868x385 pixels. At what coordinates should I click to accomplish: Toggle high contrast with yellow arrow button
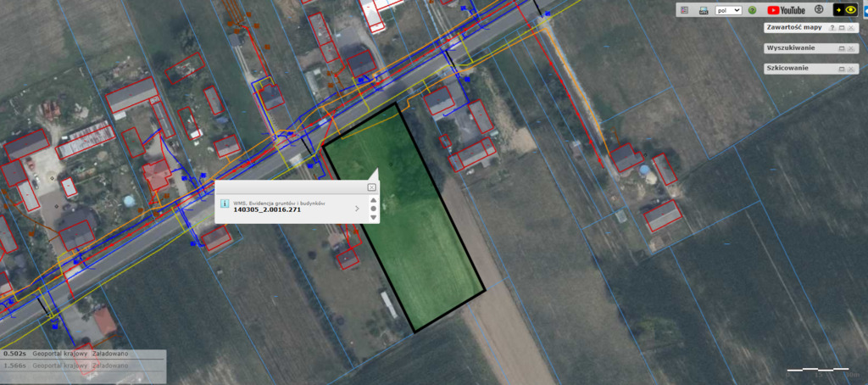coord(839,10)
